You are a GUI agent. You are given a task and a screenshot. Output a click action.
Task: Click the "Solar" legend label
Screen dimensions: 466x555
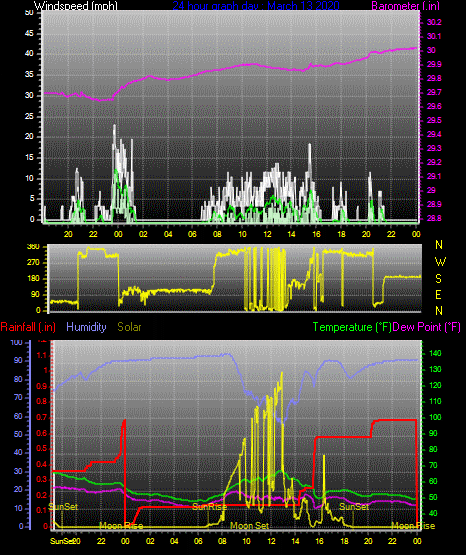(x=130, y=327)
